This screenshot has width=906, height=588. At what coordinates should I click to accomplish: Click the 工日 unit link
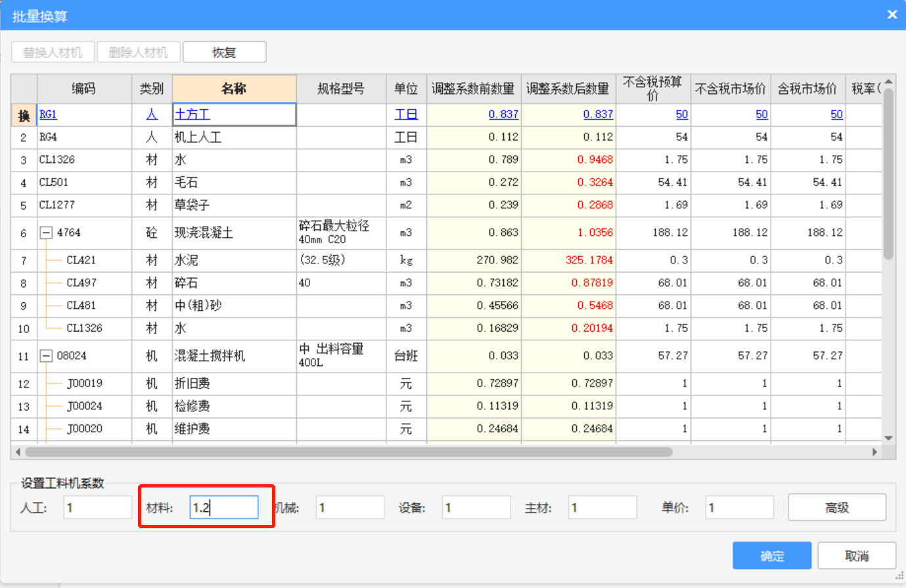[406, 114]
